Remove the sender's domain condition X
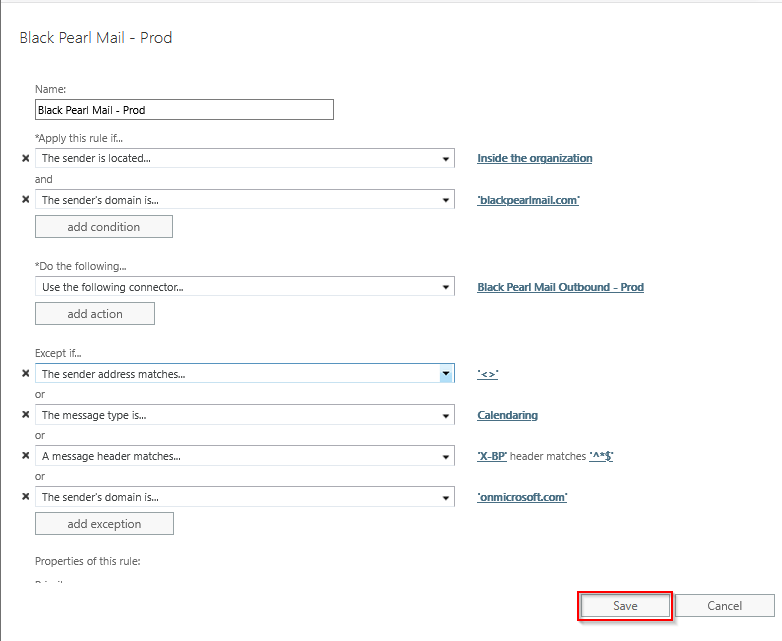Screen dimensions: 782x641 [25, 200]
